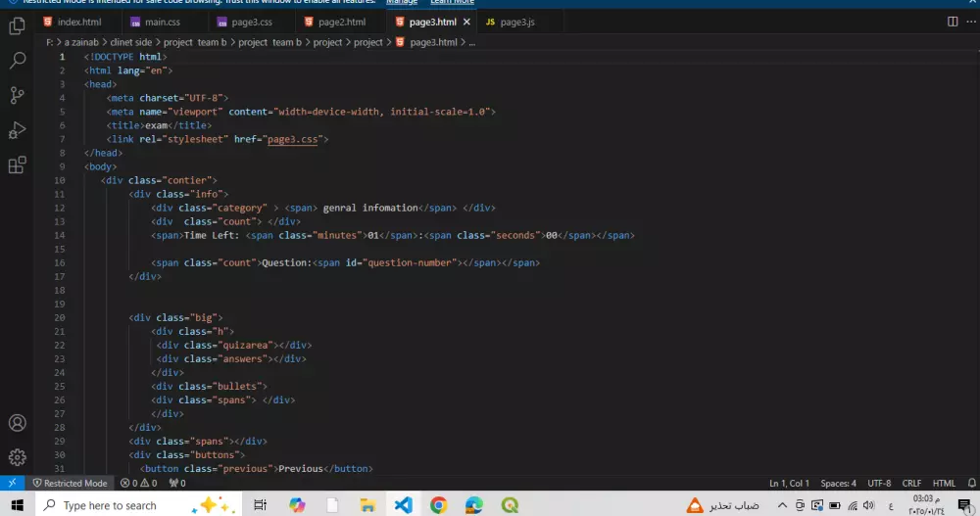Change language mode HTML

click(944, 483)
